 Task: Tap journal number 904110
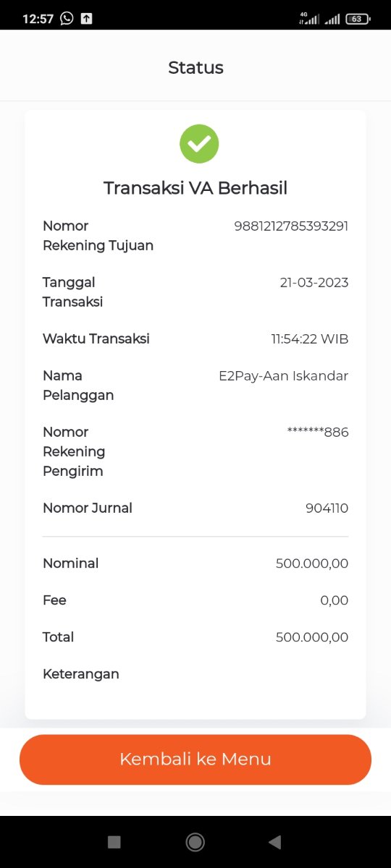327,508
